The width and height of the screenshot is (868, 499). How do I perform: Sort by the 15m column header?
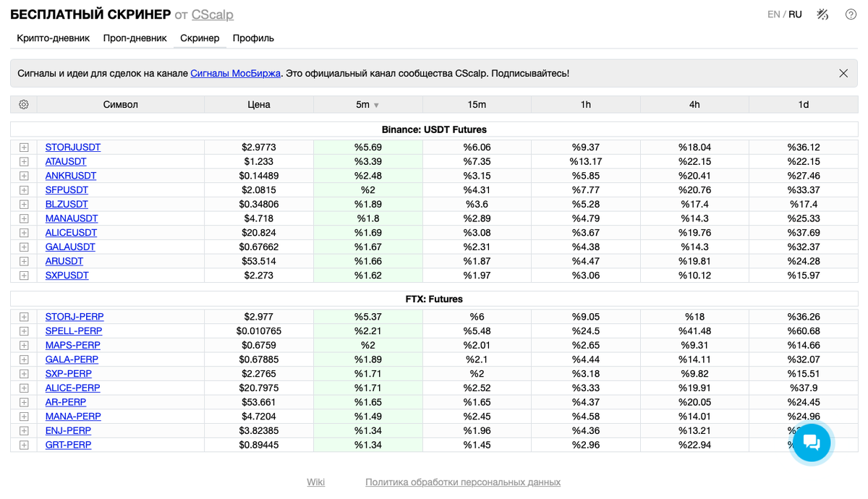click(x=477, y=105)
